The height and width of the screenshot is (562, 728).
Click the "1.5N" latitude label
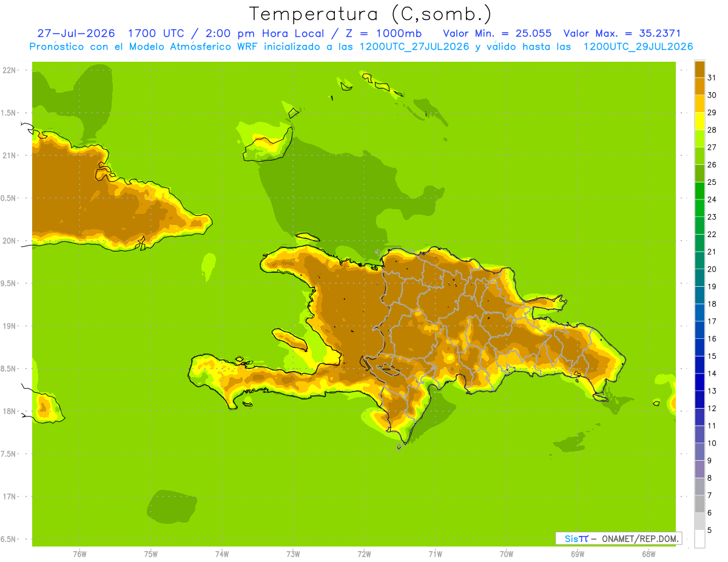coord(8,113)
